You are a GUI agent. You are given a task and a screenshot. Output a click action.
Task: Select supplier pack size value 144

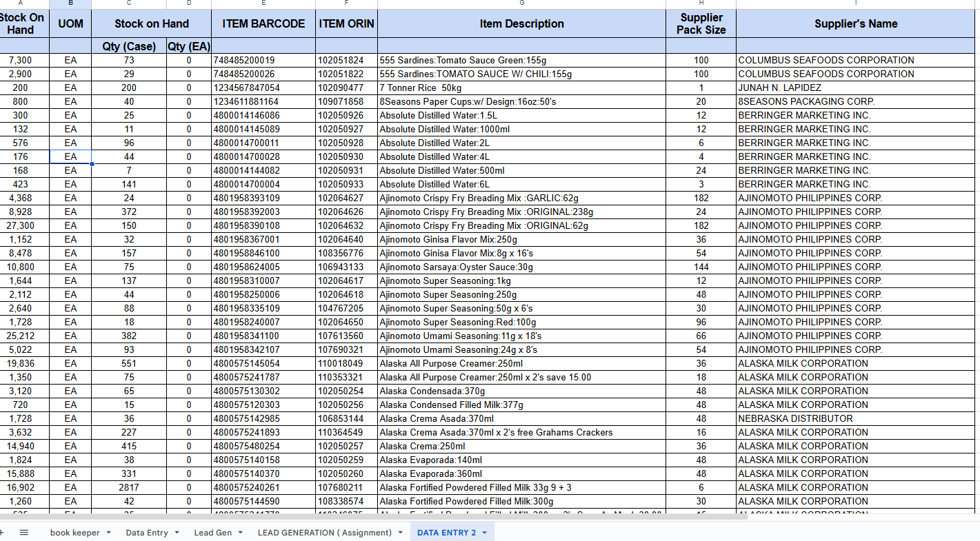pos(701,267)
